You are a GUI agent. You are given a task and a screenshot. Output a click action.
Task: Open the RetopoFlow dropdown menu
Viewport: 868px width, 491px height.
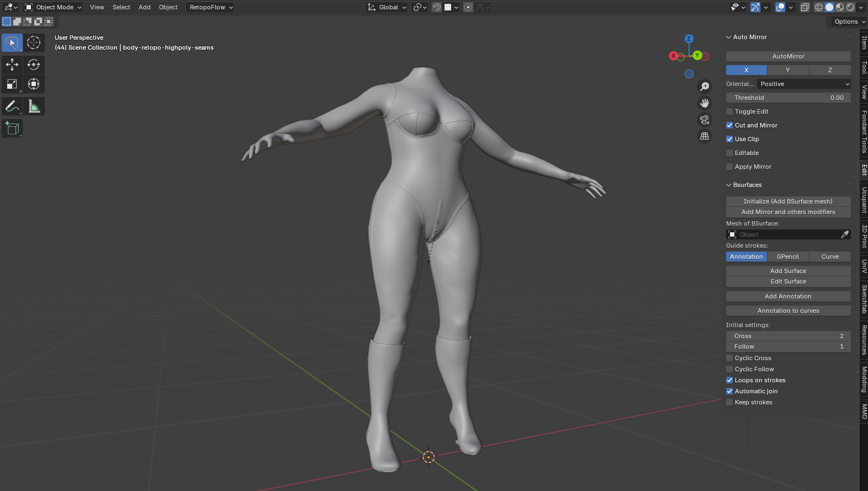(211, 7)
